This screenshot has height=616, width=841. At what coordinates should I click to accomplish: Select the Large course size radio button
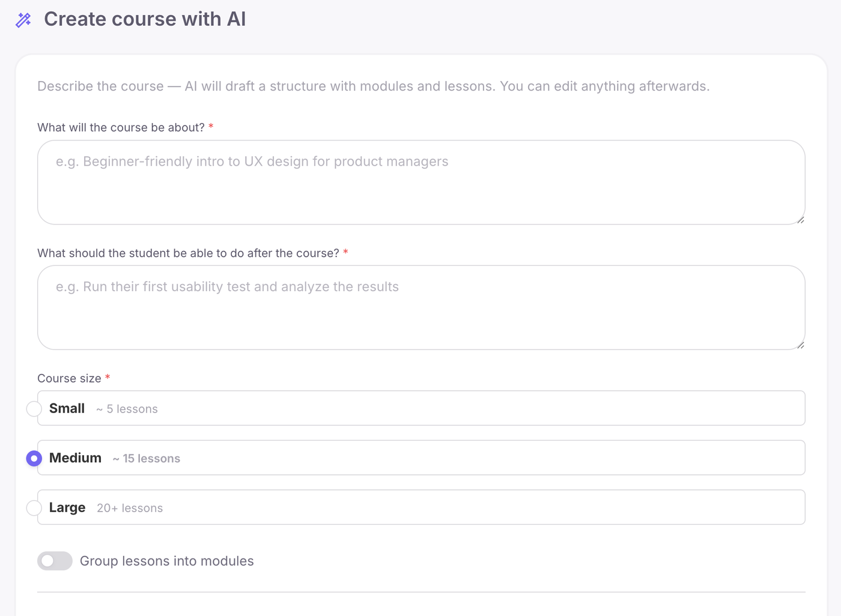[34, 508]
